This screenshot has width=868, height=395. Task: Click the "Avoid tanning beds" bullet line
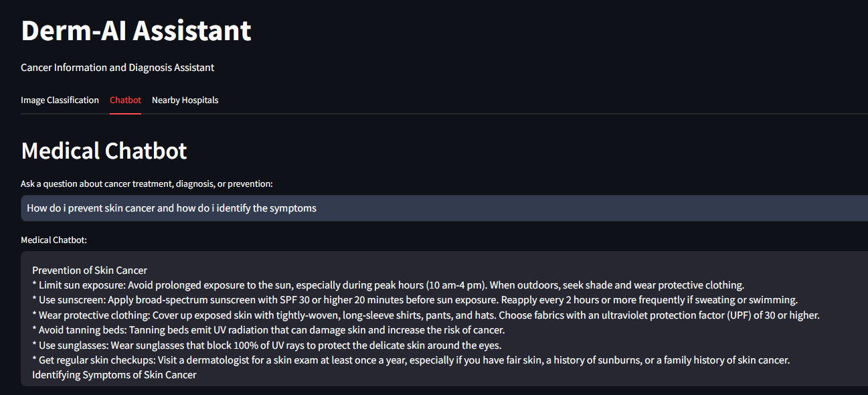[268, 330]
